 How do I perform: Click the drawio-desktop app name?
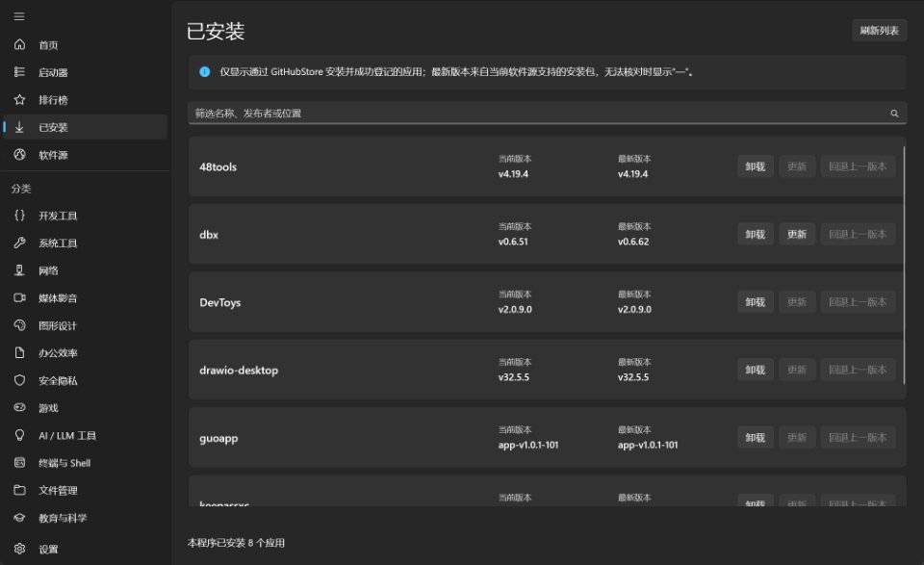pos(239,371)
